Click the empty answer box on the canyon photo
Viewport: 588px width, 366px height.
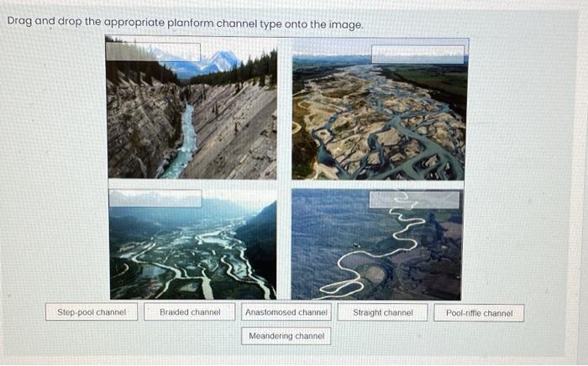tap(153, 52)
